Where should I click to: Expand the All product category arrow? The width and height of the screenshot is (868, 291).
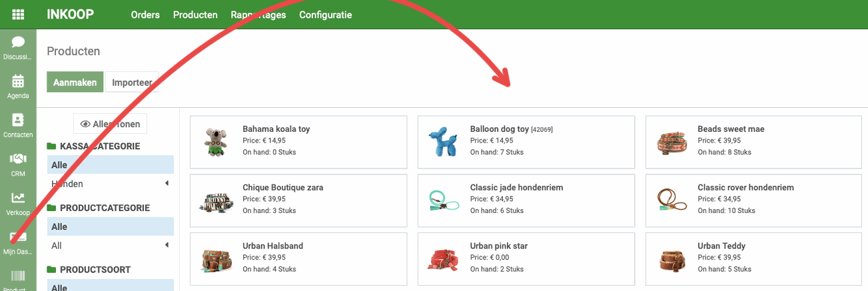pyautogui.click(x=167, y=245)
